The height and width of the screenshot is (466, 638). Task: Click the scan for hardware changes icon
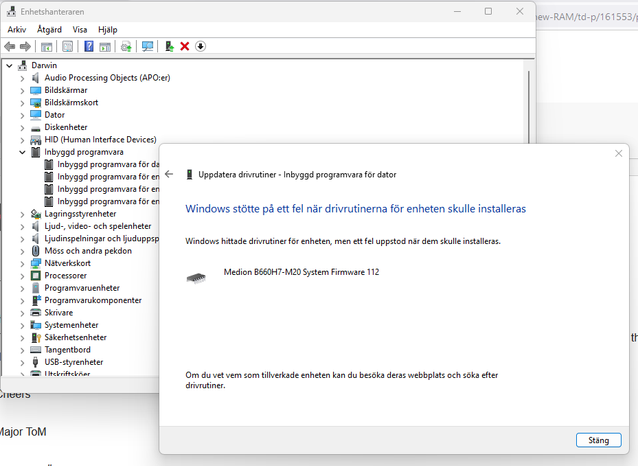pyautogui.click(x=147, y=46)
